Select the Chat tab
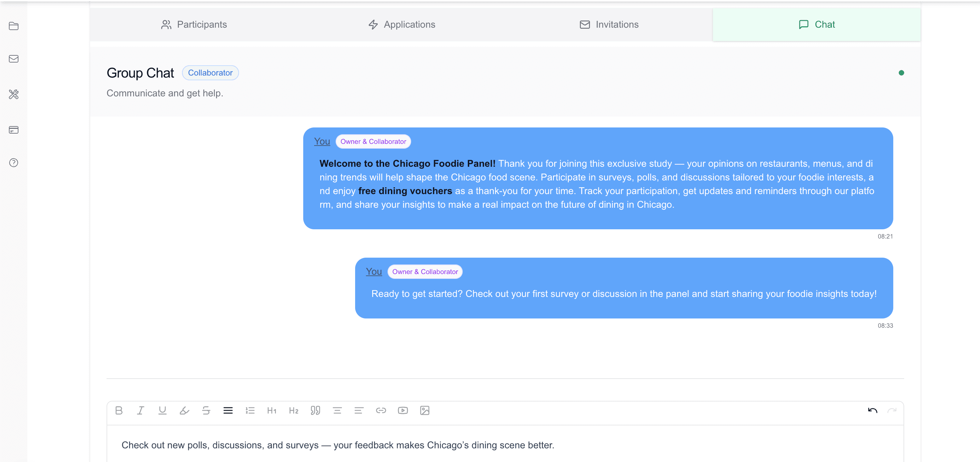 [816, 24]
